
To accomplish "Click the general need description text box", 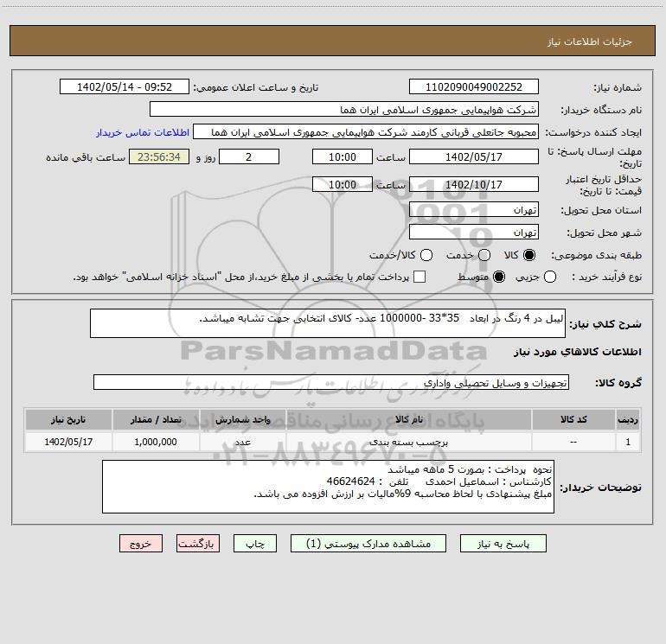I will (x=328, y=323).
